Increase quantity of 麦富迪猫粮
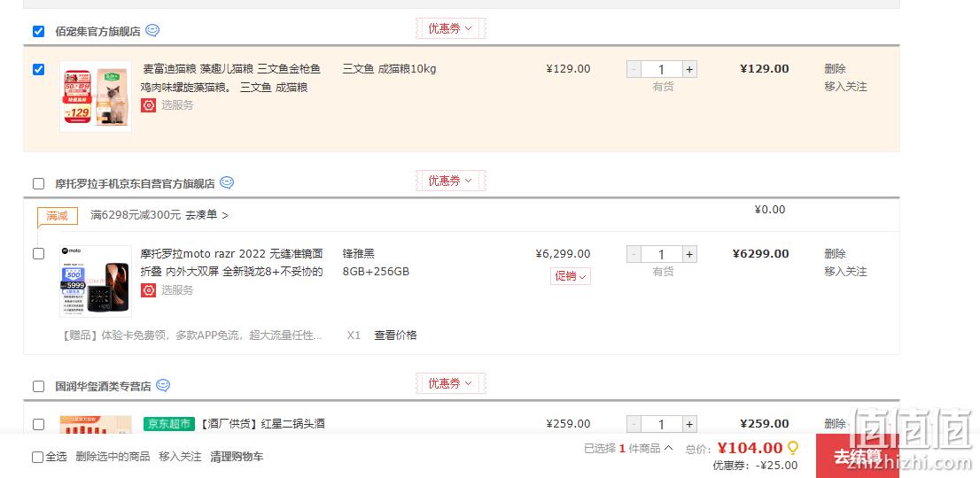 (x=689, y=69)
